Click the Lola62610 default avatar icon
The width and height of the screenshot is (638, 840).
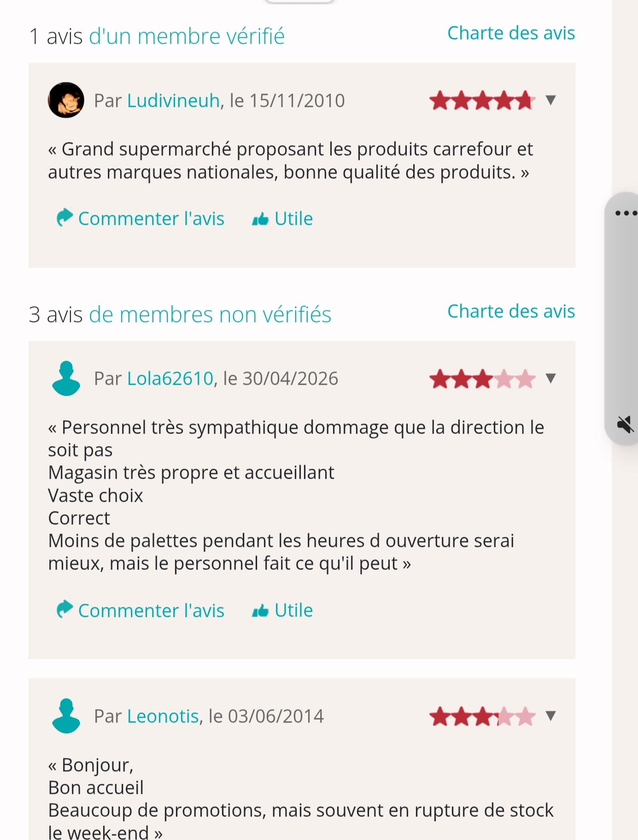[x=66, y=378]
